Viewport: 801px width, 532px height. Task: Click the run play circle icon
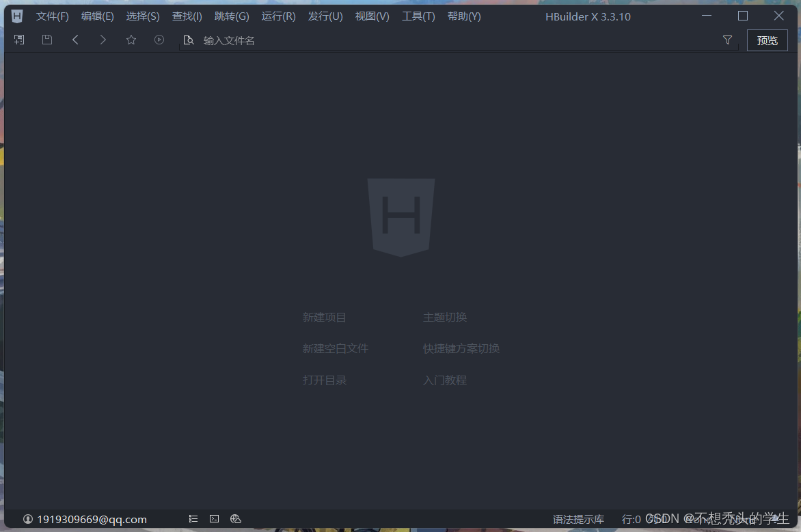159,40
